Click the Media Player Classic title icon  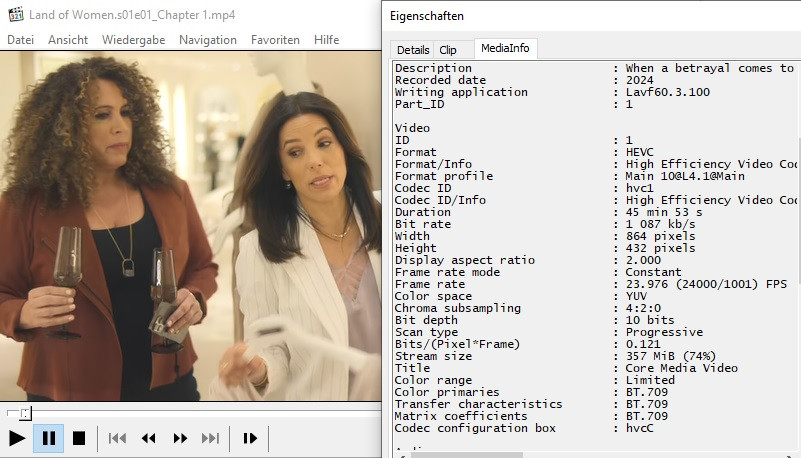pyautogui.click(x=16, y=14)
